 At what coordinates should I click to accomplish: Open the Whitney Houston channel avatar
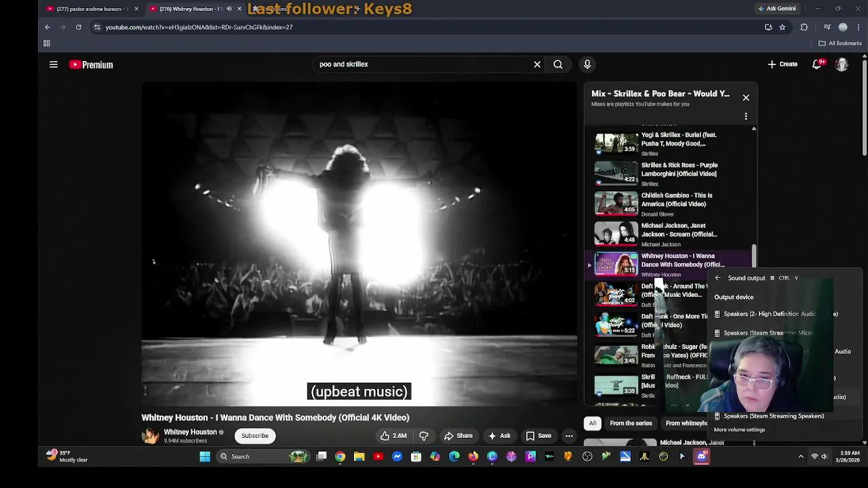[150, 436]
